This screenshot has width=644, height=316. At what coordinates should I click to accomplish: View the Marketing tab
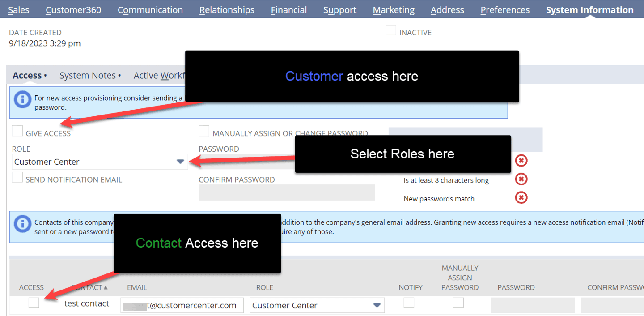[394, 10]
